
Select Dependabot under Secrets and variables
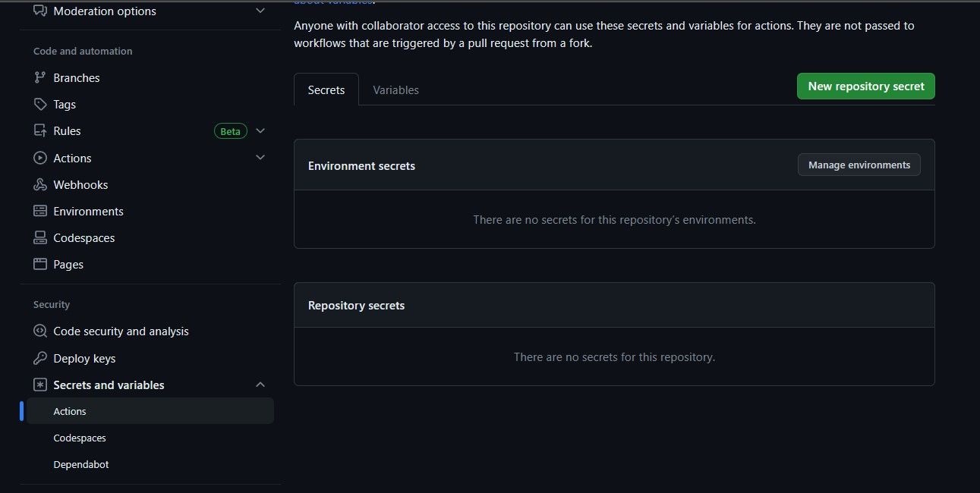pyautogui.click(x=81, y=463)
